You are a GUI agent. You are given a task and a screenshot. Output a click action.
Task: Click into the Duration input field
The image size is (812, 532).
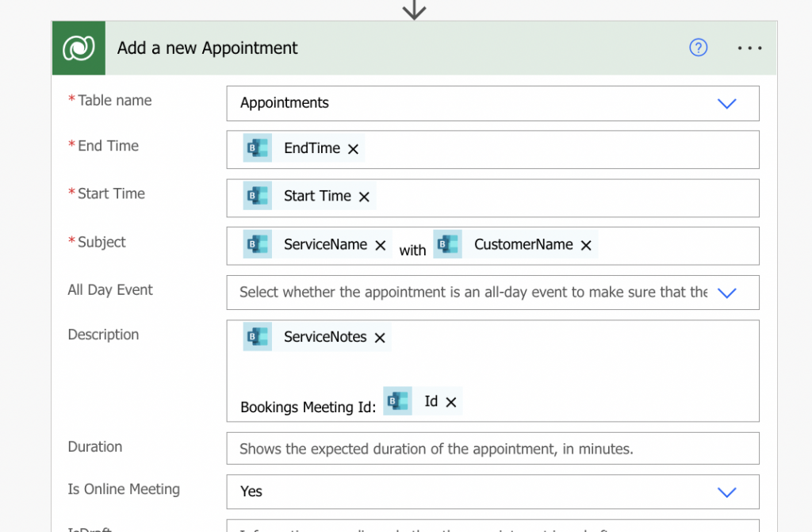coord(492,449)
